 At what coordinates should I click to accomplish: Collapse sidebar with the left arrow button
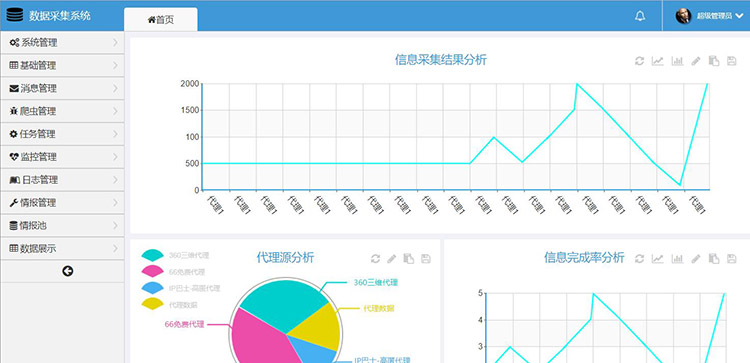68,271
